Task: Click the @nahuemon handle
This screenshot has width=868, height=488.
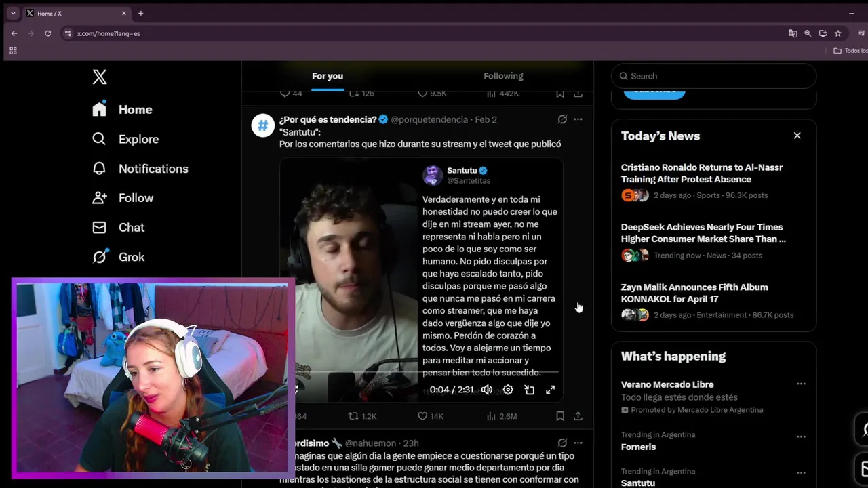Action: click(371, 443)
